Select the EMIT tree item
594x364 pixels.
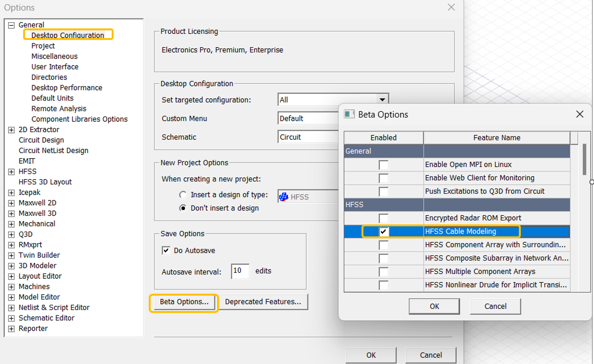27,161
